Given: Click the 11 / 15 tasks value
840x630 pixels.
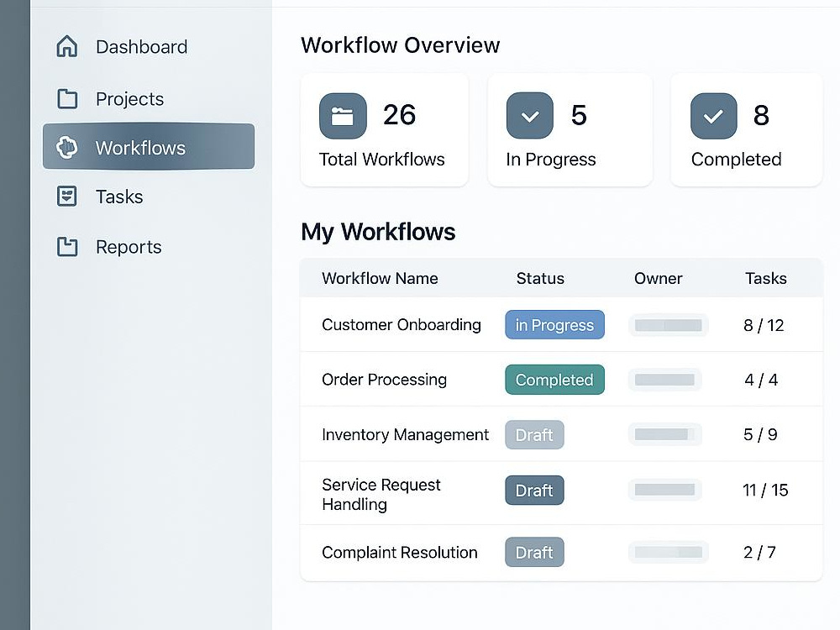Looking at the screenshot, I should pos(765,491).
